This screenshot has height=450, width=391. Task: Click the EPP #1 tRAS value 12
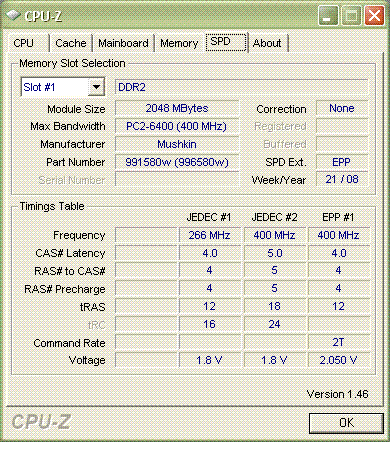339,306
